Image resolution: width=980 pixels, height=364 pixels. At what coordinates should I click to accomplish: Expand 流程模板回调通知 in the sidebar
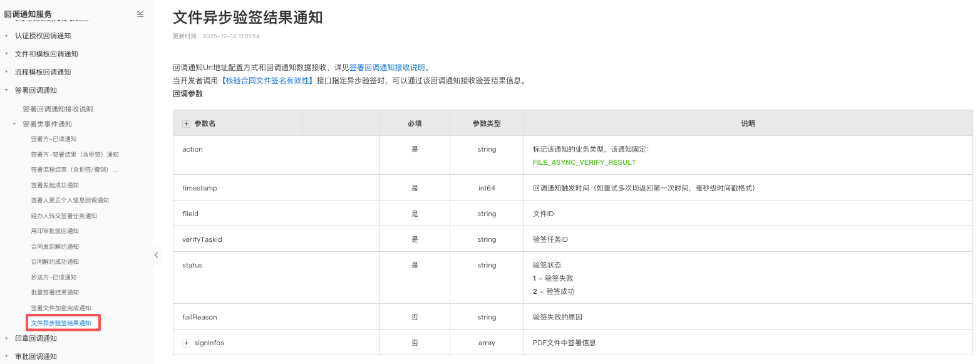[x=7, y=72]
